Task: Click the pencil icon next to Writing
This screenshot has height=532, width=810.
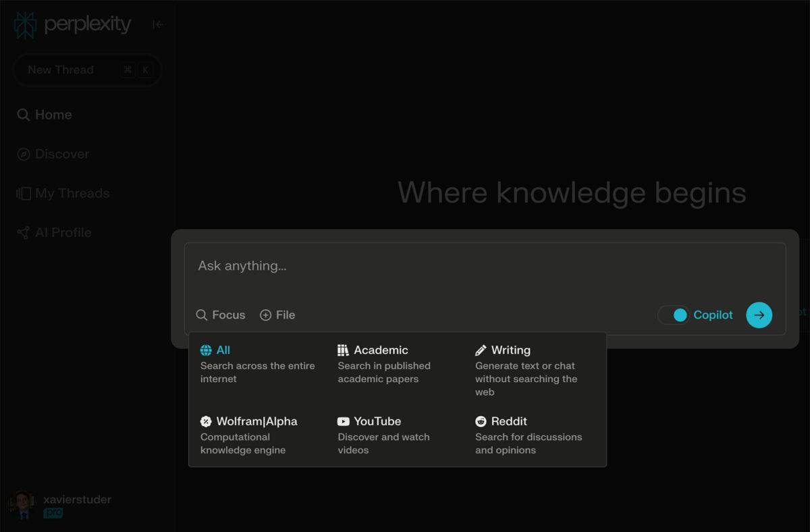Action: (x=481, y=350)
